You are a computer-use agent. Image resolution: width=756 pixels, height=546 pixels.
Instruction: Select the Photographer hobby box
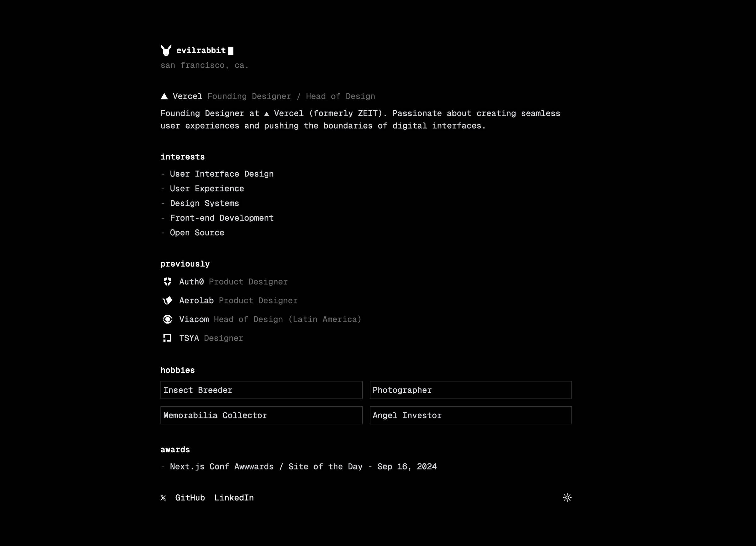(471, 390)
